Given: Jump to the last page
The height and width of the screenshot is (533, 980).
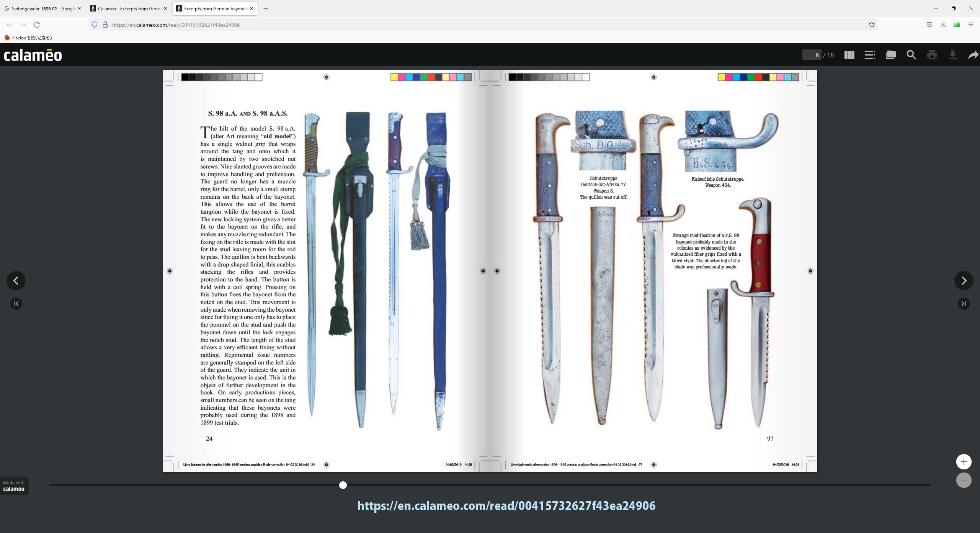Looking at the screenshot, I should tap(964, 304).
